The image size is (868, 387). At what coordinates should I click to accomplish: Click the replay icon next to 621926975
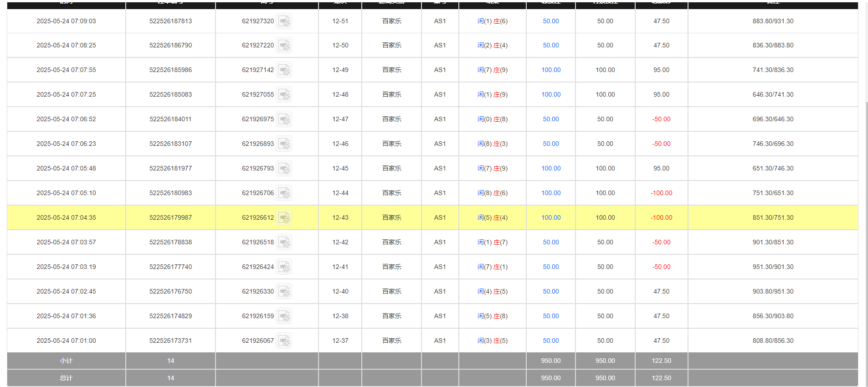tap(284, 119)
